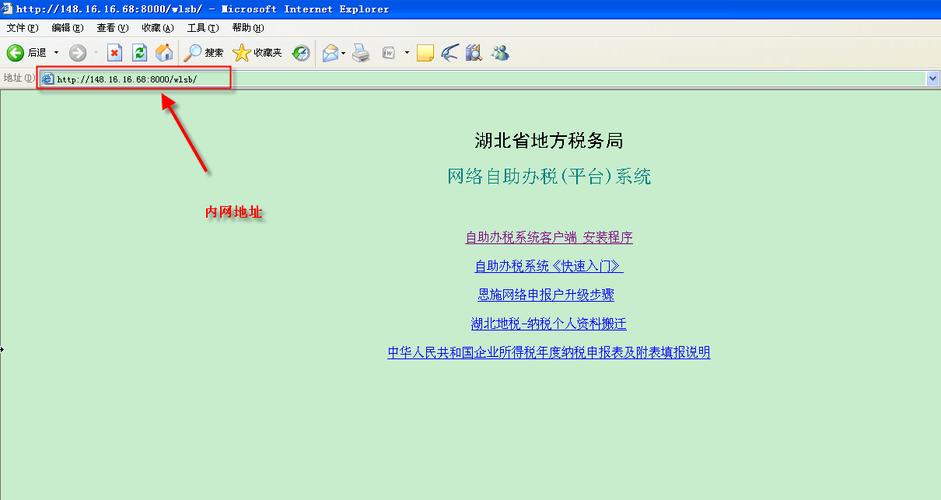Click the yellow note Discuss icon
Image resolution: width=941 pixels, height=500 pixels.
pos(425,53)
